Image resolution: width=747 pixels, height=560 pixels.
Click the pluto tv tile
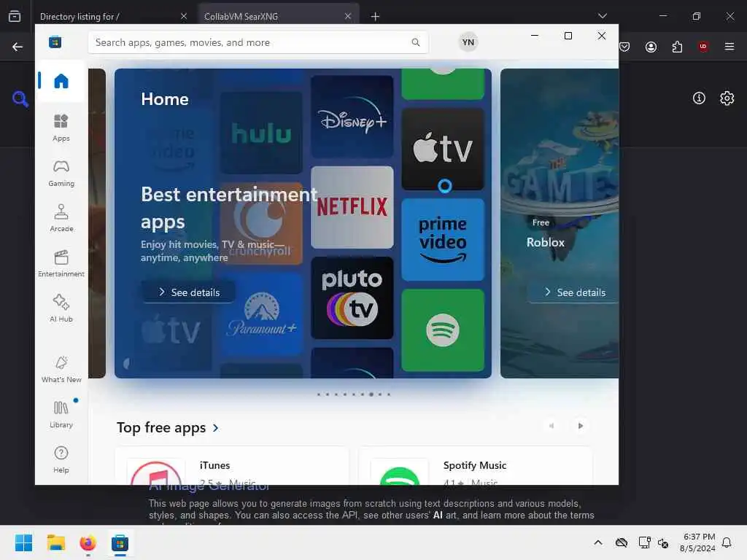[x=352, y=297]
